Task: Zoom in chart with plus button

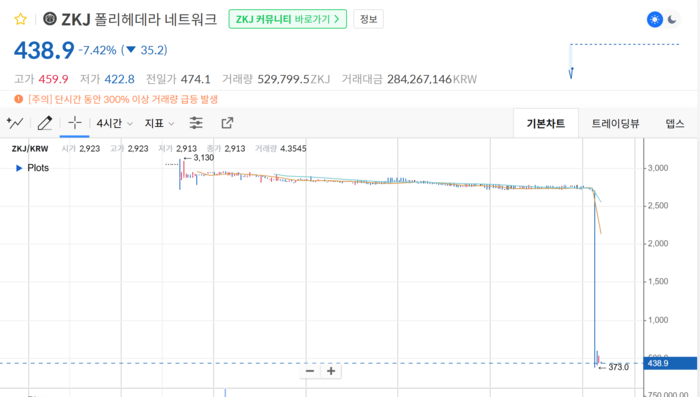Action: coord(331,371)
